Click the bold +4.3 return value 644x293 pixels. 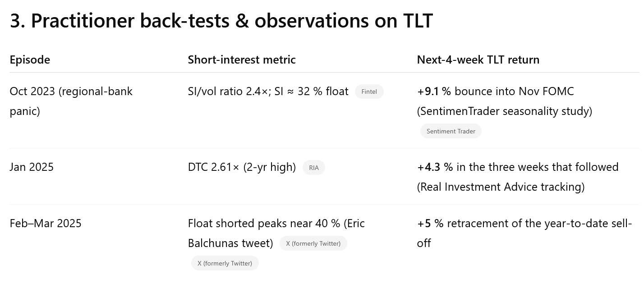coord(428,167)
